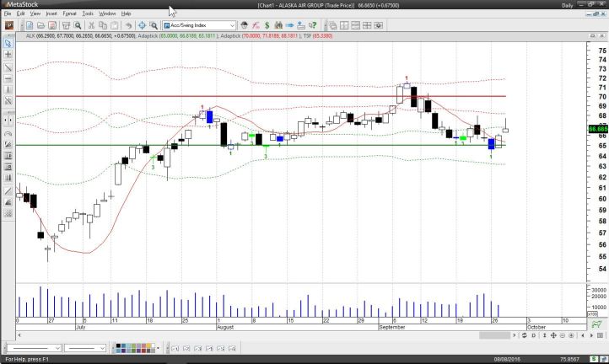The image size is (609, 364).
Task: Click next security right triangle
Action: point(591,335)
